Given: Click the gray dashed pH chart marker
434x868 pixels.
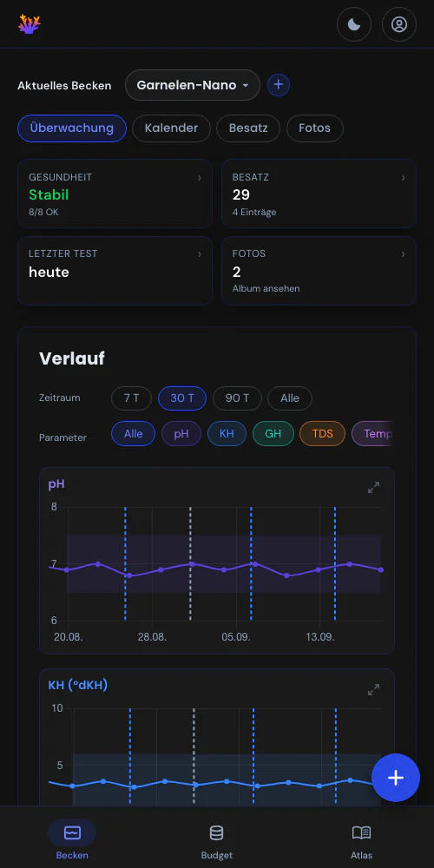Looking at the screenshot, I should pos(190,563).
